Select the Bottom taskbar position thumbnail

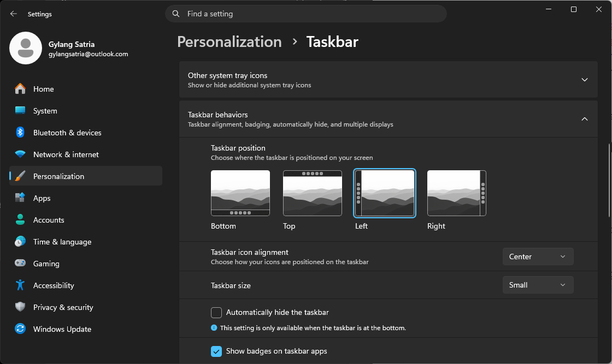click(240, 193)
